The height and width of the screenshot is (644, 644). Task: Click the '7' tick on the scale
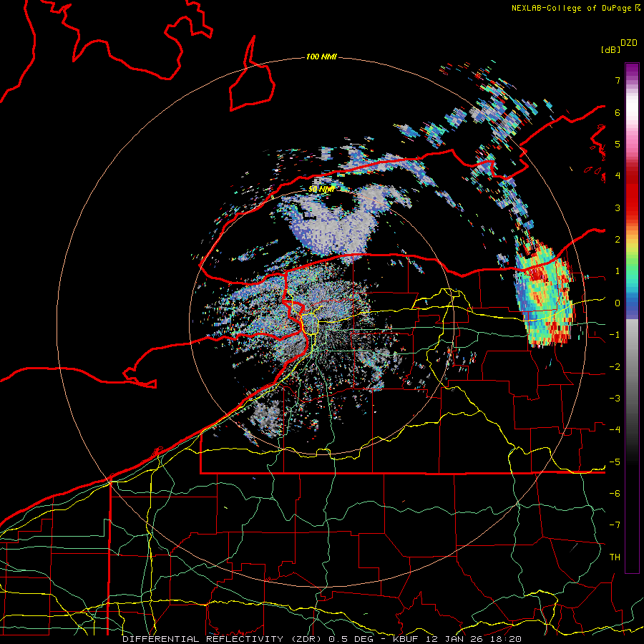(x=618, y=80)
